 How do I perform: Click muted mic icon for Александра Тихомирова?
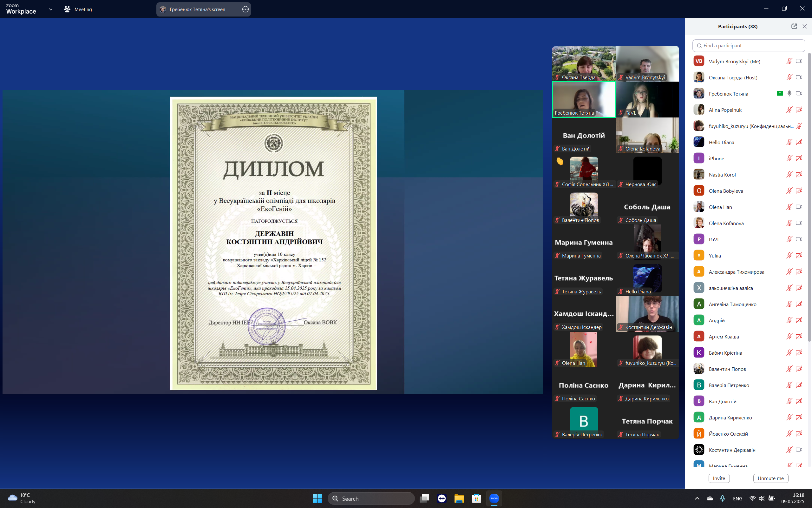[x=789, y=272]
